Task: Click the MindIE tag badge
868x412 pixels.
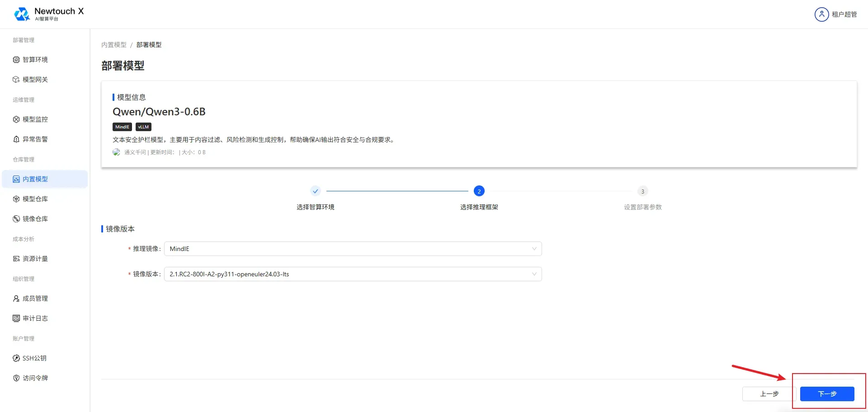Action: 122,127
